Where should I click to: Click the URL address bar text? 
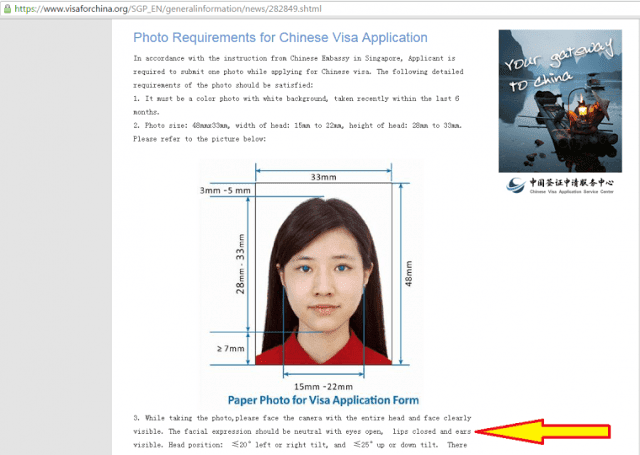[x=168, y=9]
